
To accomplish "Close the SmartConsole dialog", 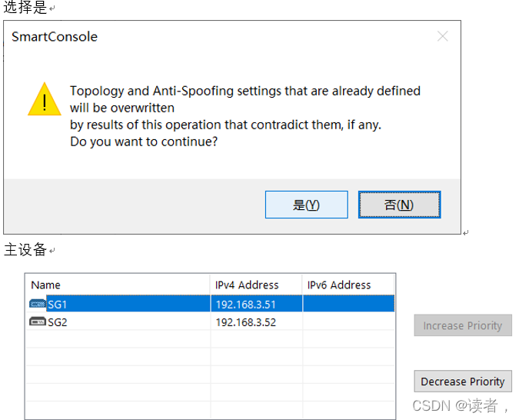I will point(443,36).
